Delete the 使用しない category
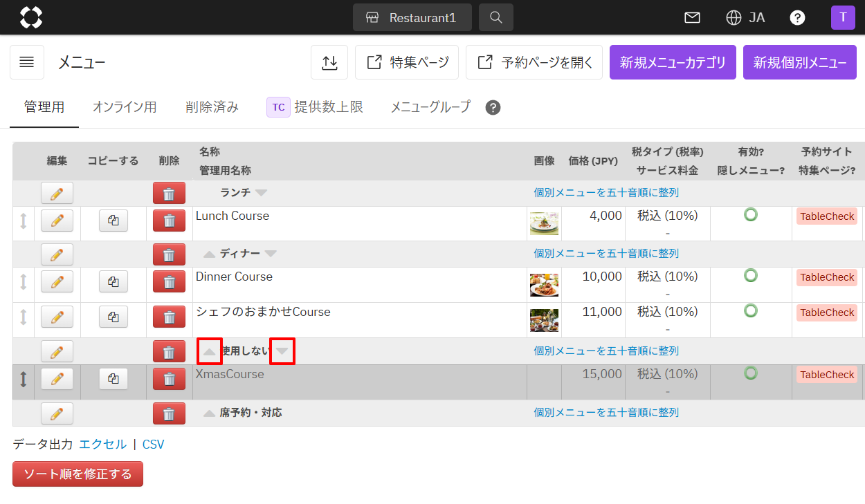 click(x=169, y=351)
